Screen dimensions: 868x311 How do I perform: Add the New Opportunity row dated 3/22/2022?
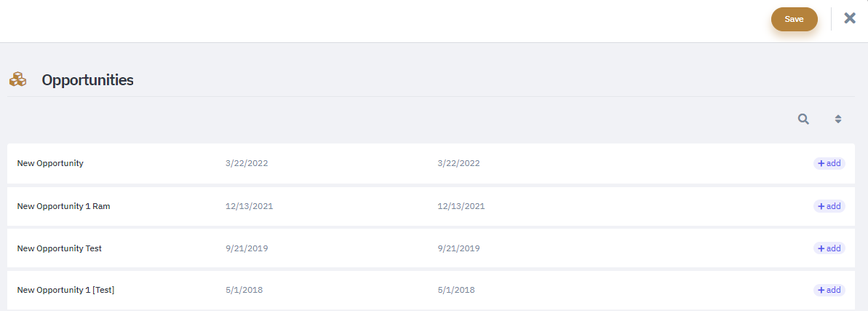point(829,164)
